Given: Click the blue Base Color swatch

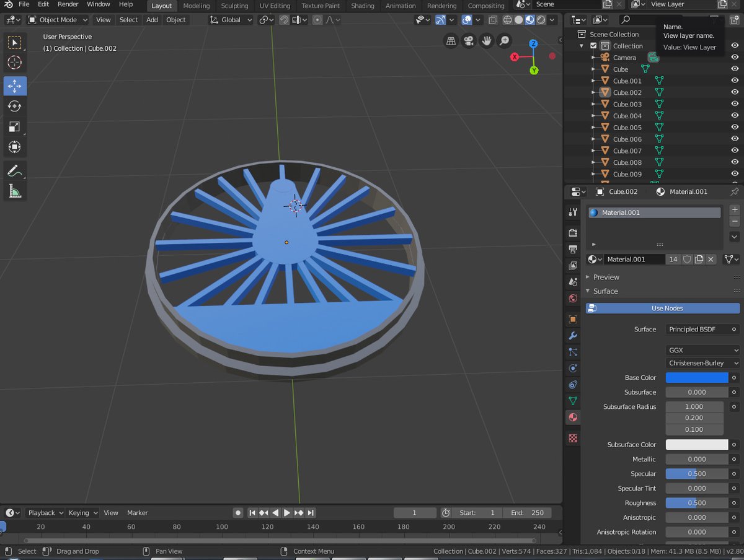Looking at the screenshot, I should pos(697,377).
